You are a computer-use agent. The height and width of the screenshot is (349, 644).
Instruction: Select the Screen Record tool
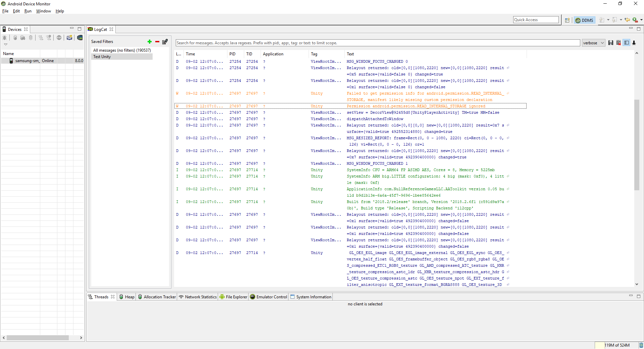[79, 38]
